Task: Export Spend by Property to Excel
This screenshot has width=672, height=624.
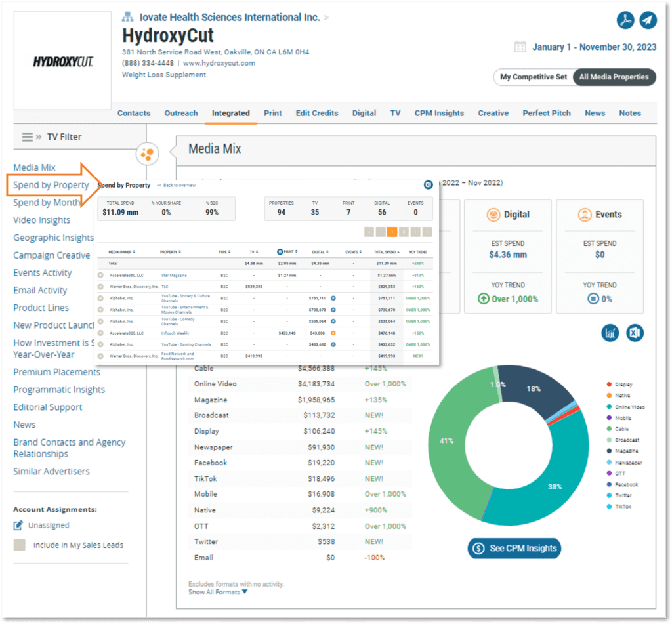Action: pos(428,185)
